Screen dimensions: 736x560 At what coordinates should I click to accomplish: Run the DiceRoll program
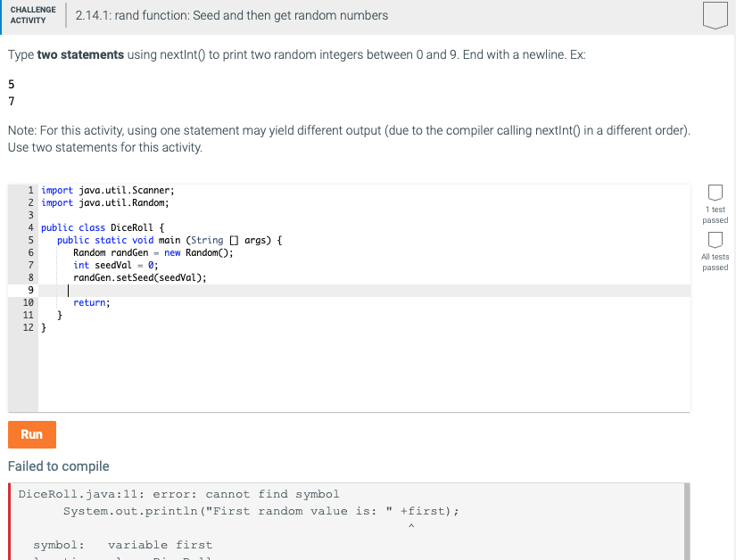click(x=31, y=434)
